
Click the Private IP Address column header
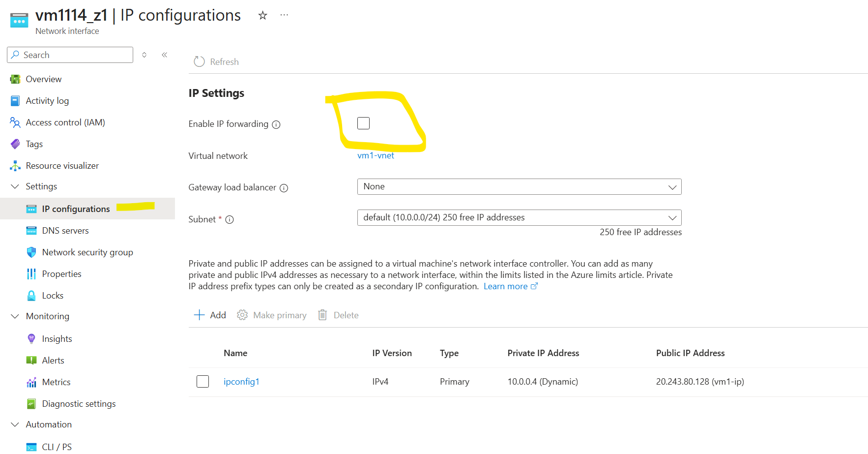(x=544, y=353)
